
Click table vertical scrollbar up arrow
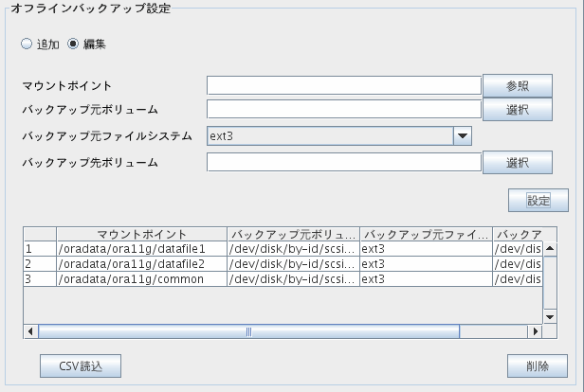point(550,248)
